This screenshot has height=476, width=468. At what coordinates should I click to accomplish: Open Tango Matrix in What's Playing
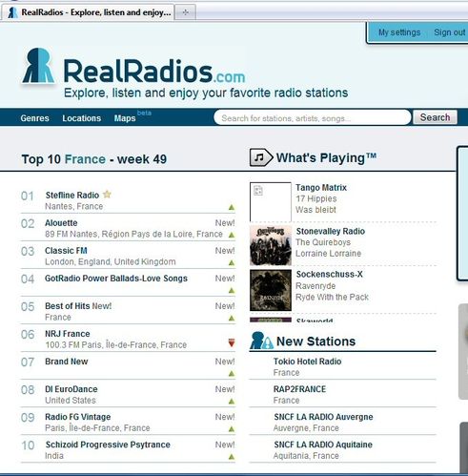tap(321, 188)
